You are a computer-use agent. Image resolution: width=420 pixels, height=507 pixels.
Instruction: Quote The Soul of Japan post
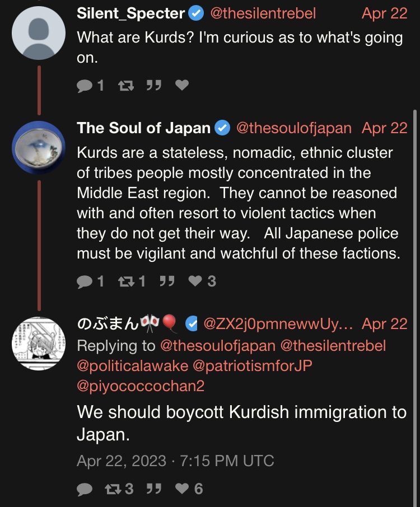167,281
